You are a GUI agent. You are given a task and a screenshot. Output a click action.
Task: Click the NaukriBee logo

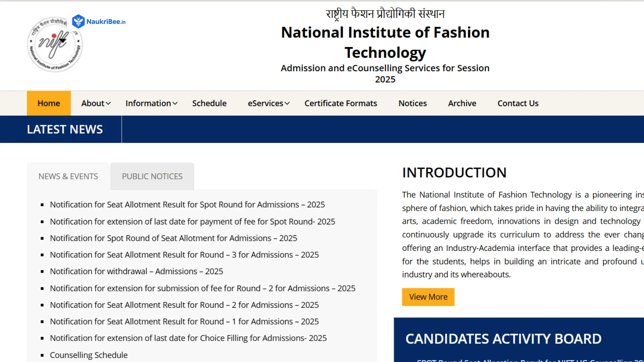click(99, 21)
